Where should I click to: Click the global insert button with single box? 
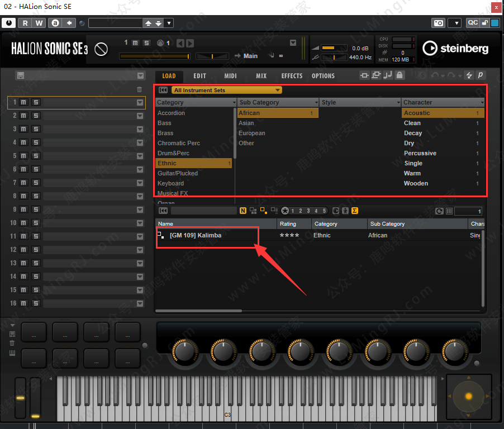pyautogui.click(x=364, y=75)
